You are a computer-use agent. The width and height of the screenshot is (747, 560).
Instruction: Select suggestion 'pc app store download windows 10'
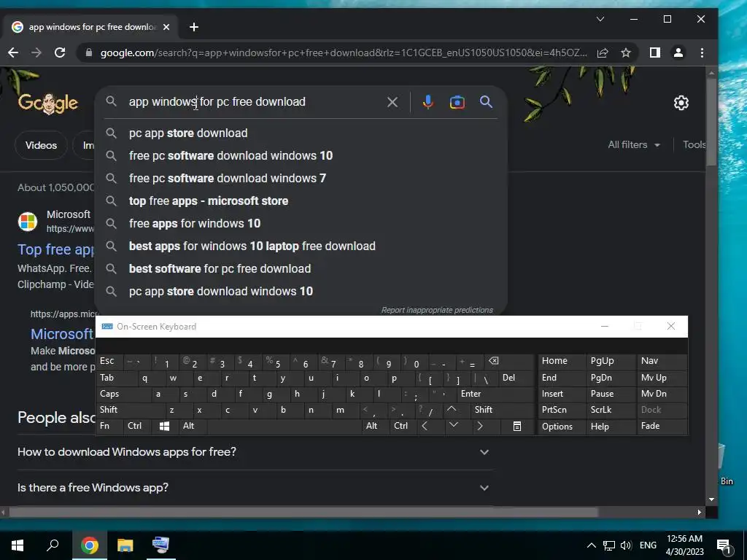301,292
